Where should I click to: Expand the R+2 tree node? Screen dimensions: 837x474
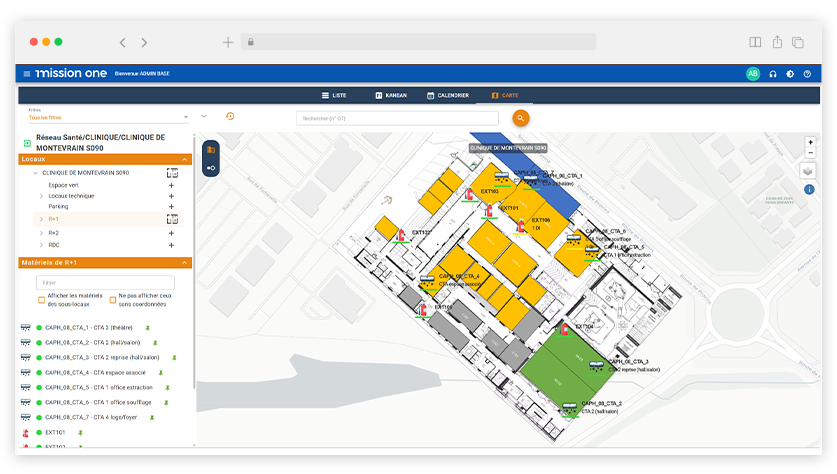(x=41, y=233)
